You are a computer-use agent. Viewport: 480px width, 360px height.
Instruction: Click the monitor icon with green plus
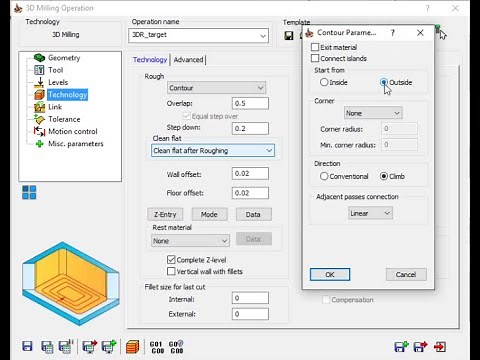[x=109, y=346]
